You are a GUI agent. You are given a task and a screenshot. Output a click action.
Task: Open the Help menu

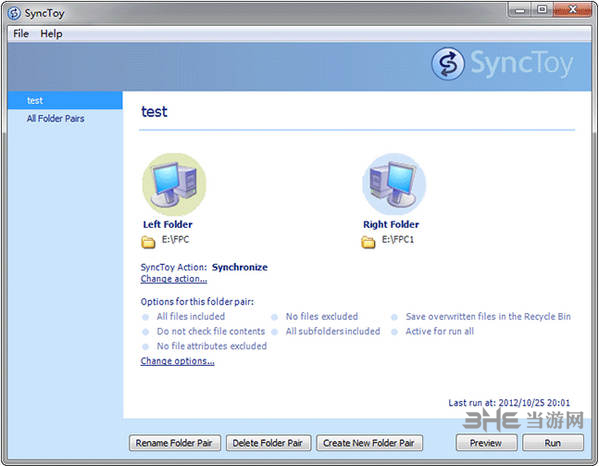click(51, 34)
